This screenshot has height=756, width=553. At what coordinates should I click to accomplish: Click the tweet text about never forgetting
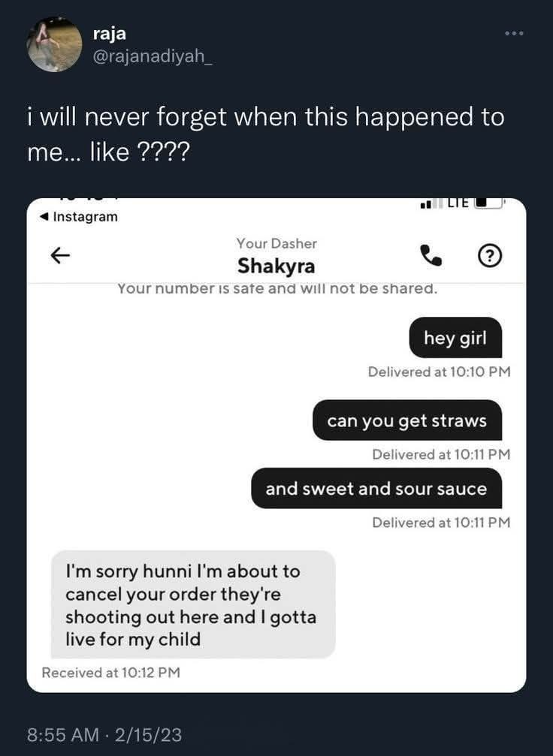[x=265, y=134]
